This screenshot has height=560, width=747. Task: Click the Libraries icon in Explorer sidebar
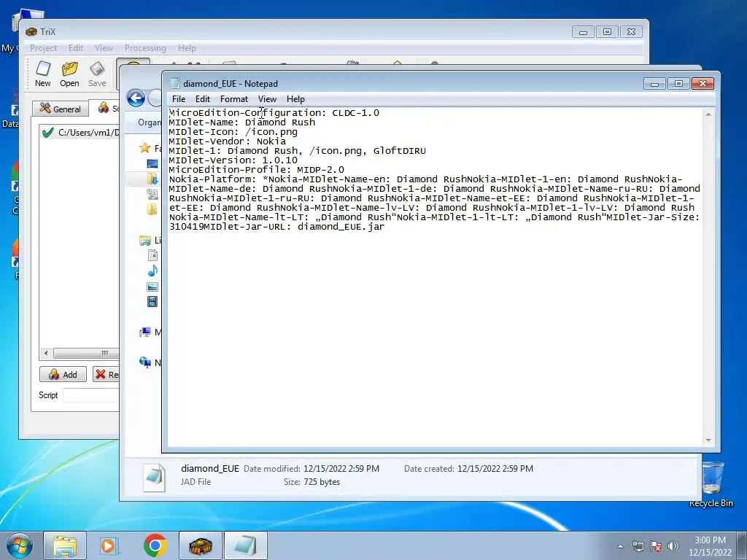click(145, 241)
